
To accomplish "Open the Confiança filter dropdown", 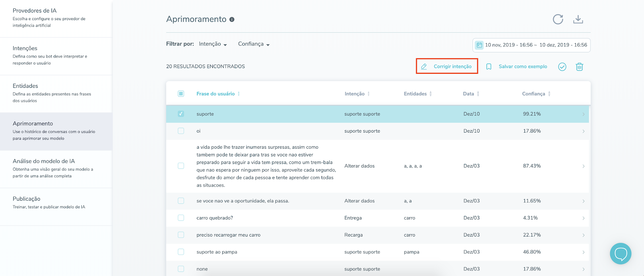I will pyautogui.click(x=254, y=44).
